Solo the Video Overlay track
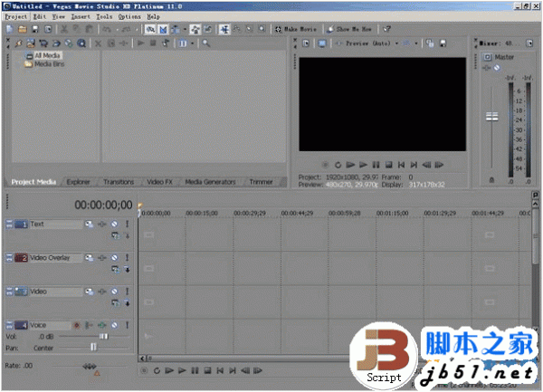Viewport: 543px width, 392px height. pos(127,258)
